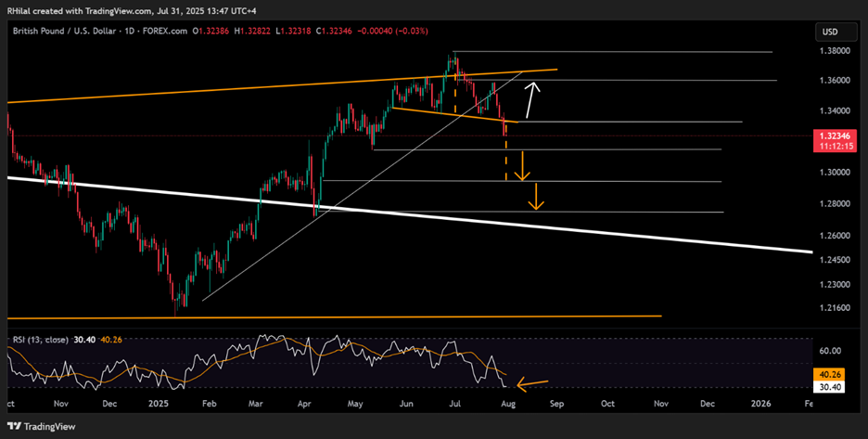
Task: Select the lower orange downward arrow
Action: tap(536, 197)
